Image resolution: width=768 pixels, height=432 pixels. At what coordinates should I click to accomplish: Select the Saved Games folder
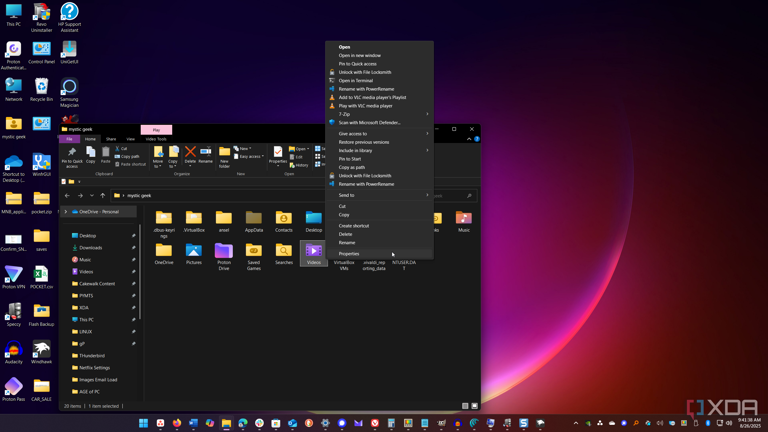point(254,257)
